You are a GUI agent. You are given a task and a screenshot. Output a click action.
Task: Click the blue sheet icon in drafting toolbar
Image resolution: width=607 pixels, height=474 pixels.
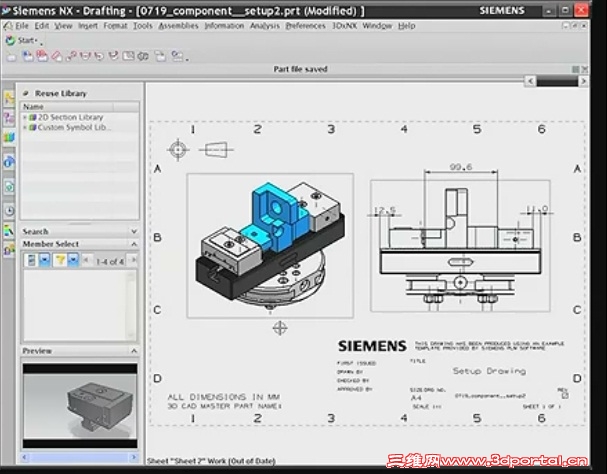[28, 57]
